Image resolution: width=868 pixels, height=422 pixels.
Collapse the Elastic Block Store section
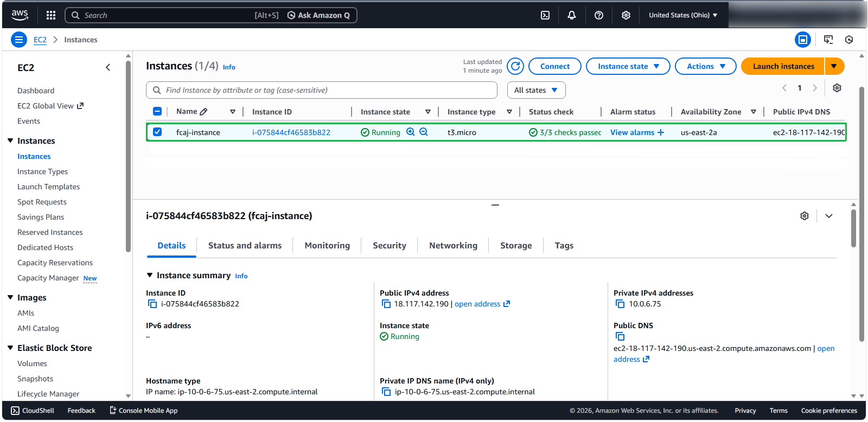(x=10, y=348)
